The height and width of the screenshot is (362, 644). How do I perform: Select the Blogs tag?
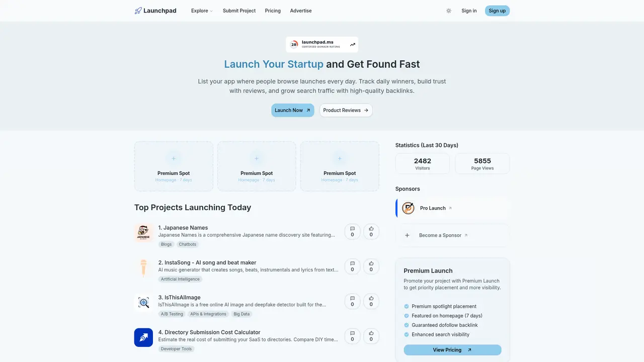(x=166, y=244)
